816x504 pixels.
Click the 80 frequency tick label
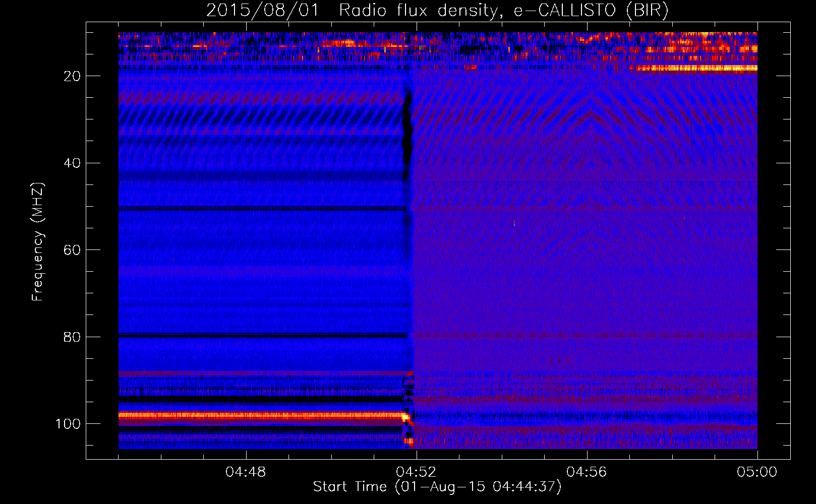coord(72,337)
